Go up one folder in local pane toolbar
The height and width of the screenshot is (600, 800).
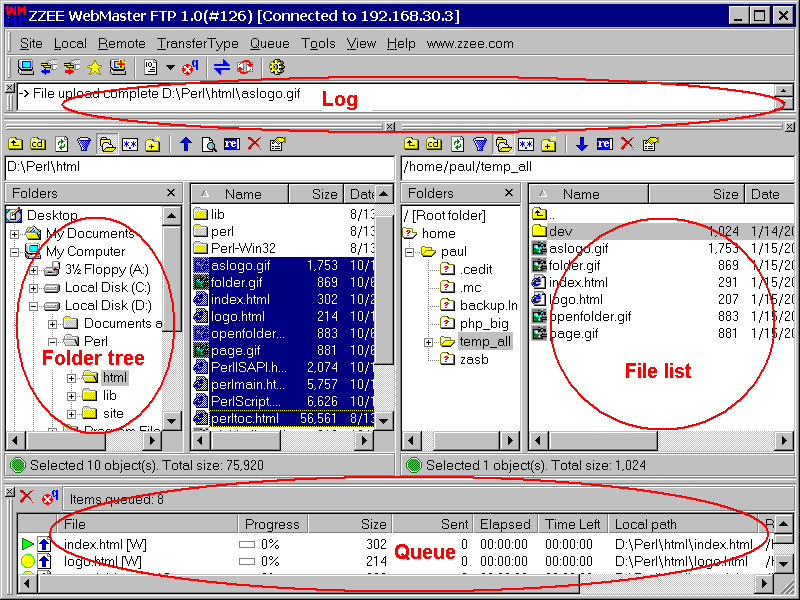pos(15,144)
